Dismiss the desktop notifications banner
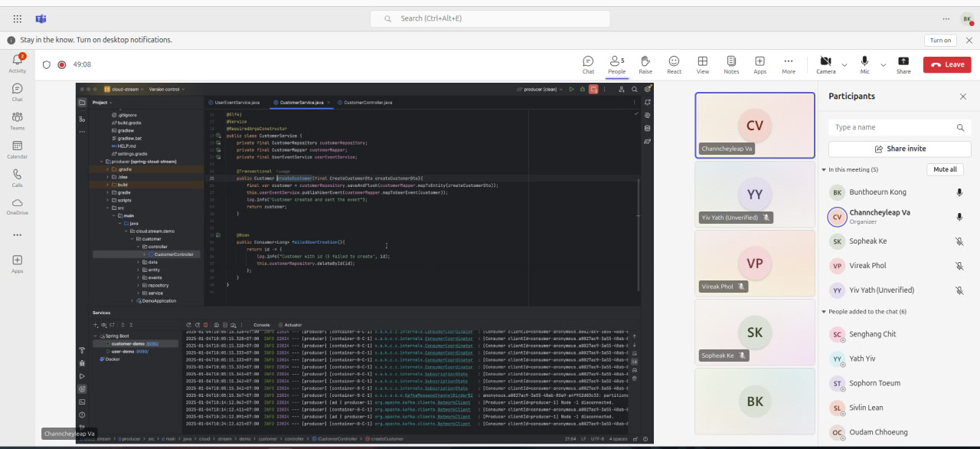The height and width of the screenshot is (449, 980). [x=969, y=40]
